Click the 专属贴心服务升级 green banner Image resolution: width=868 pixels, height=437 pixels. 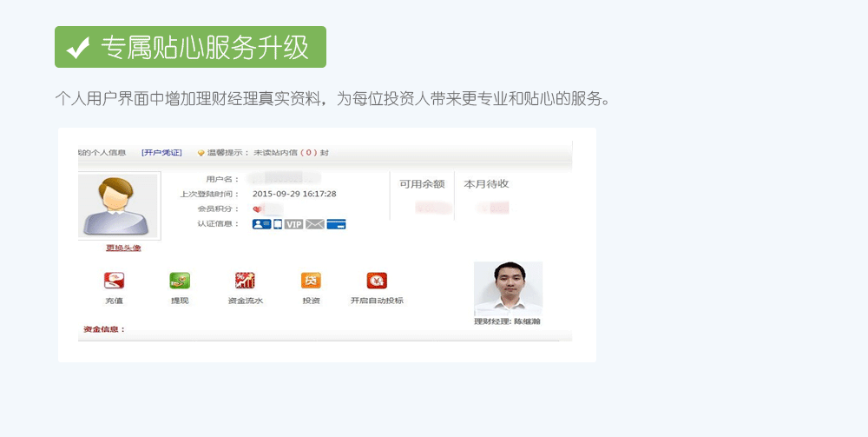pos(190,47)
